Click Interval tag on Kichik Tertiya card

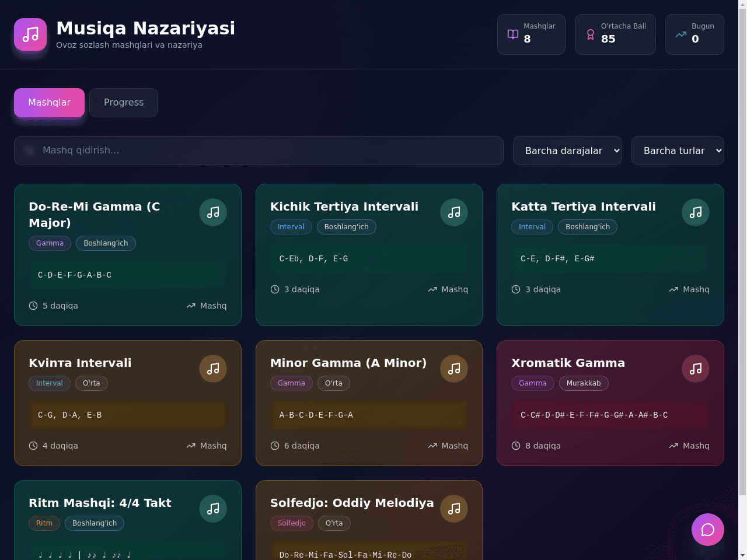(x=291, y=227)
